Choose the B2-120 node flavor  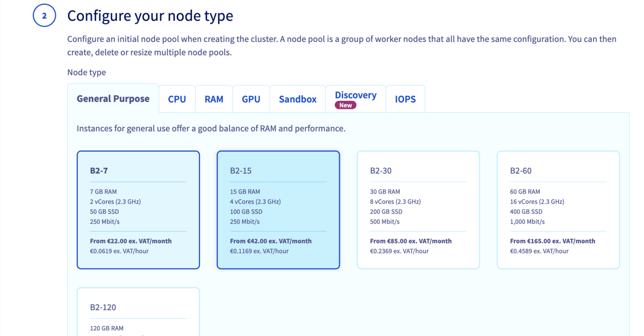coord(138,312)
